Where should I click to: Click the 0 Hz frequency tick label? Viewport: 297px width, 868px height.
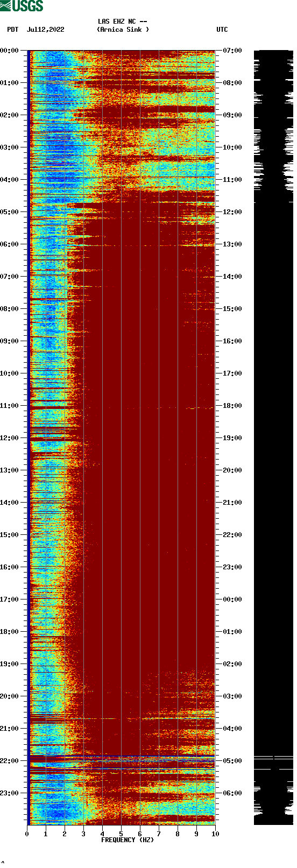[x=27, y=834]
